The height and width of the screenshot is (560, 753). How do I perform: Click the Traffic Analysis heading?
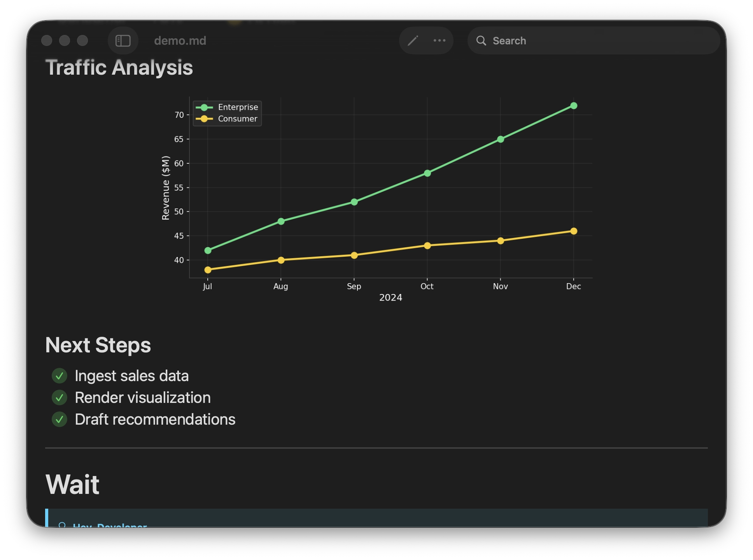(119, 68)
